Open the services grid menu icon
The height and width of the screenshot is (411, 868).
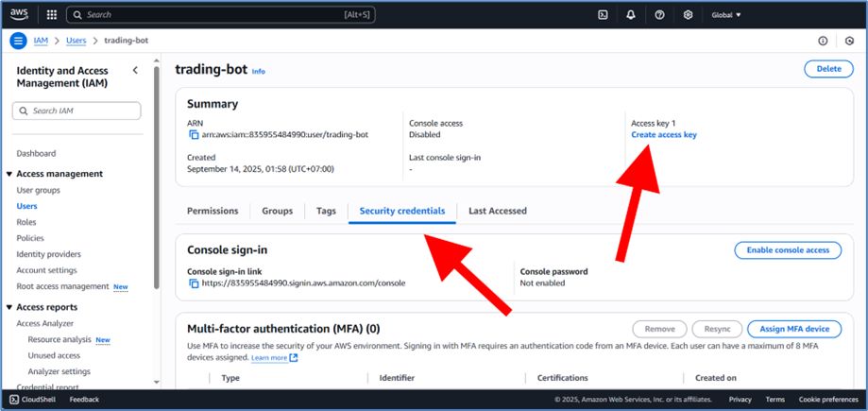pos(51,15)
